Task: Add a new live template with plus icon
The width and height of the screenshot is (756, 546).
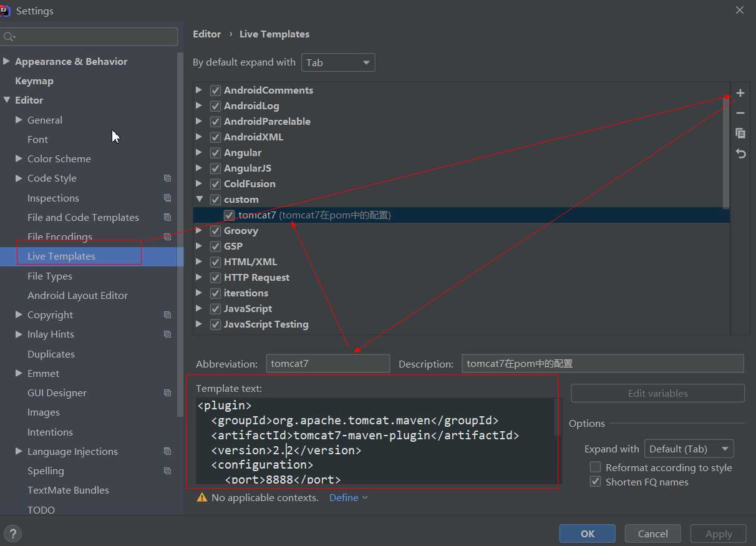Action: [740, 93]
